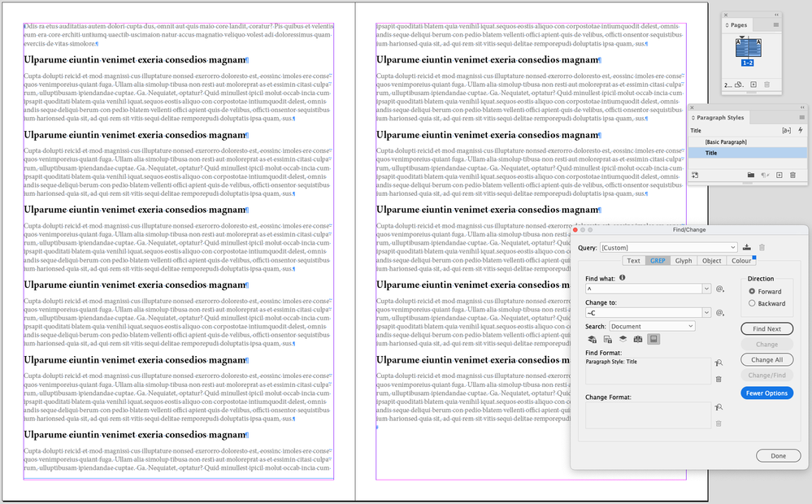Click Done to close Find/Change
This screenshot has height=504, width=812.
tap(779, 456)
